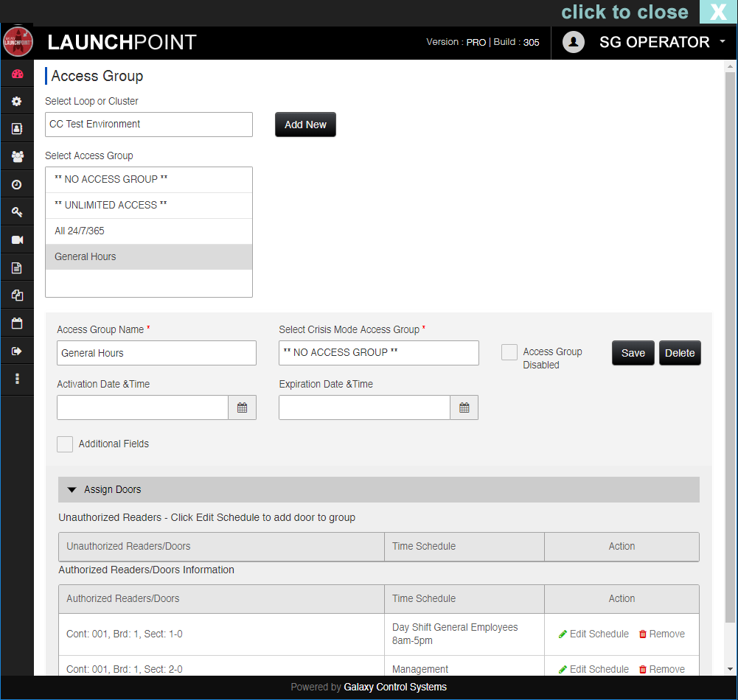Open the Activation Date calendar picker
Viewport: 738px width, 700px height.
click(x=242, y=407)
